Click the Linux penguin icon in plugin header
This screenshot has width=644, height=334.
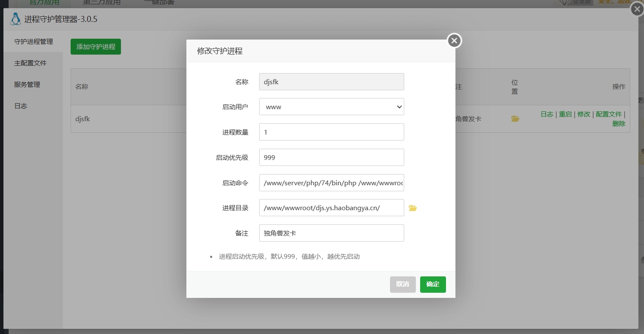point(15,19)
